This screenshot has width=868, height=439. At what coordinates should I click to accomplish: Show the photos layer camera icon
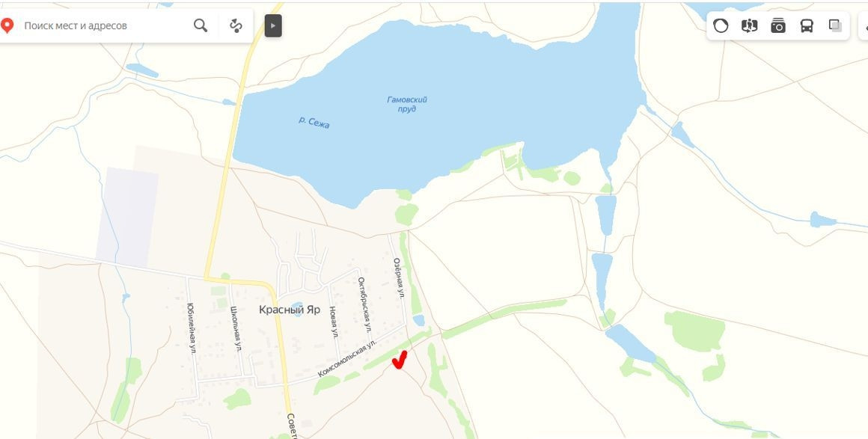click(778, 25)
